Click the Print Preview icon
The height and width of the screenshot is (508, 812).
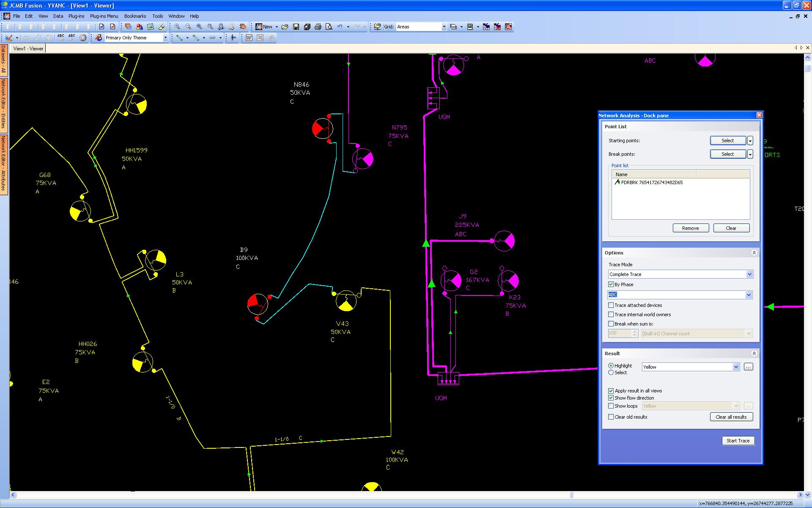(329, 27)
